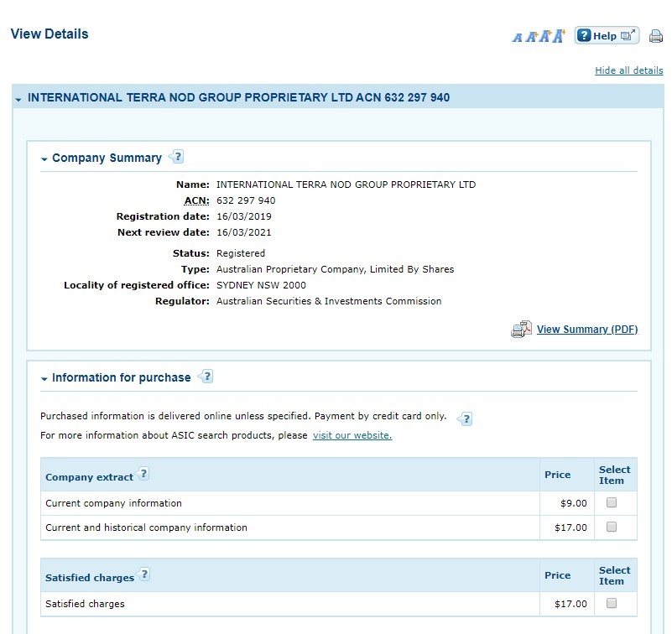Choose the third (large) text size icon
672x634 pixels.
click(x=544, y=36)
